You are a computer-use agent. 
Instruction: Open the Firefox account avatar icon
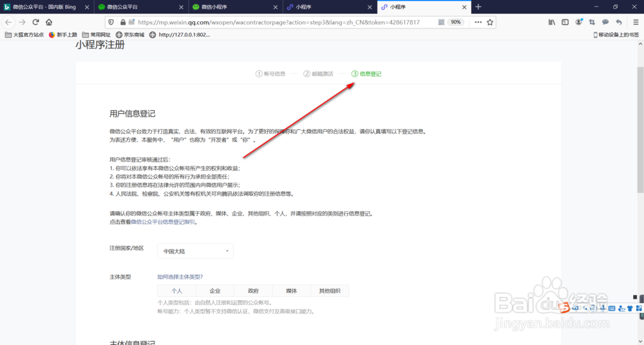coord(579,22)
